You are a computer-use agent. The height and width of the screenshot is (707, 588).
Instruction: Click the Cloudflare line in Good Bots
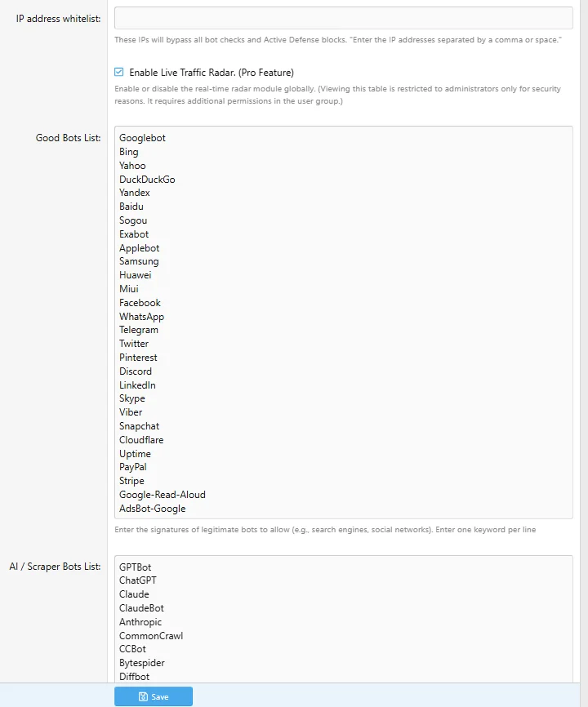(x=141, y=440)
